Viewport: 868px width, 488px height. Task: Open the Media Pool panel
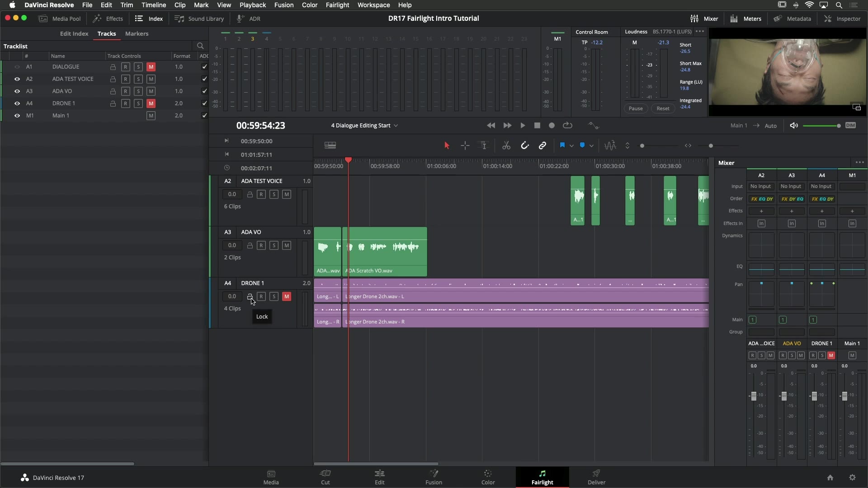(60, 19)
